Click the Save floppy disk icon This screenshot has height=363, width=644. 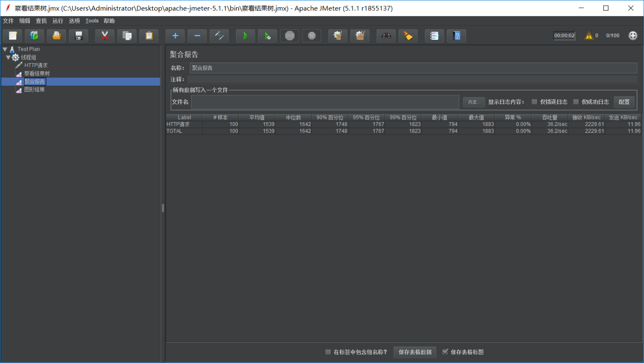(x=79, y=36)
